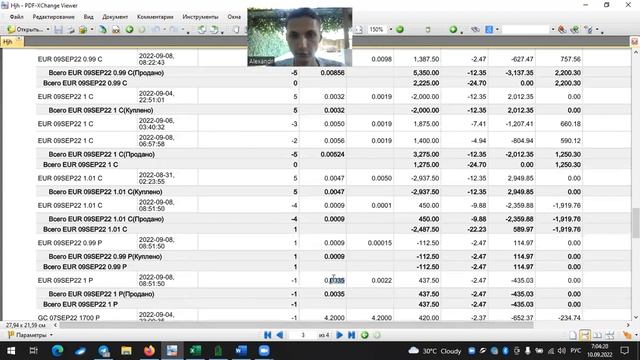Open the Документ menu
This screenshot has height=360, width=640.
click(x=115, y=17)
